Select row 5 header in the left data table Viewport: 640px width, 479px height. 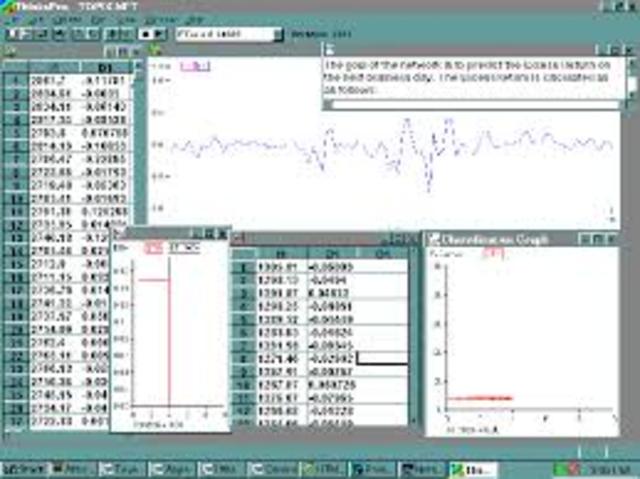tap(16, 133)
